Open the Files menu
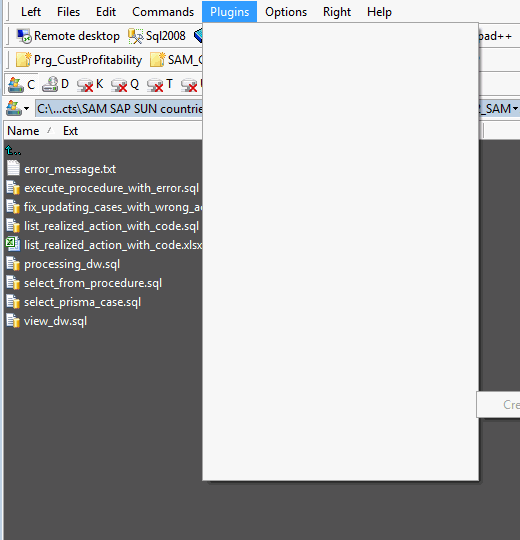The height and width of the screenshot is (540, 520). pos(68,12)
